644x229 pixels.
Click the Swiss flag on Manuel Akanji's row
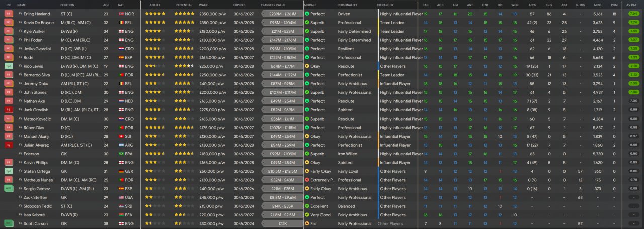click(x=121, y=136)
